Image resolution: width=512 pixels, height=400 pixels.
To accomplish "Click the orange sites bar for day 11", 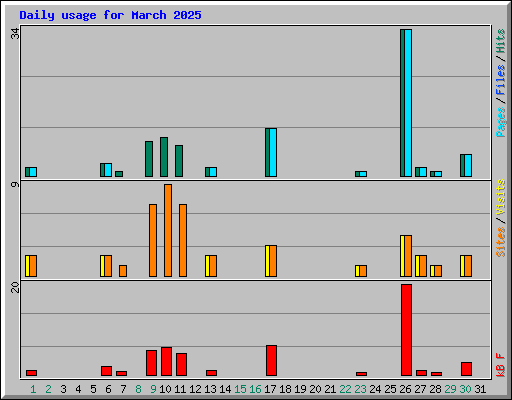I will click(x=183, y=240).
